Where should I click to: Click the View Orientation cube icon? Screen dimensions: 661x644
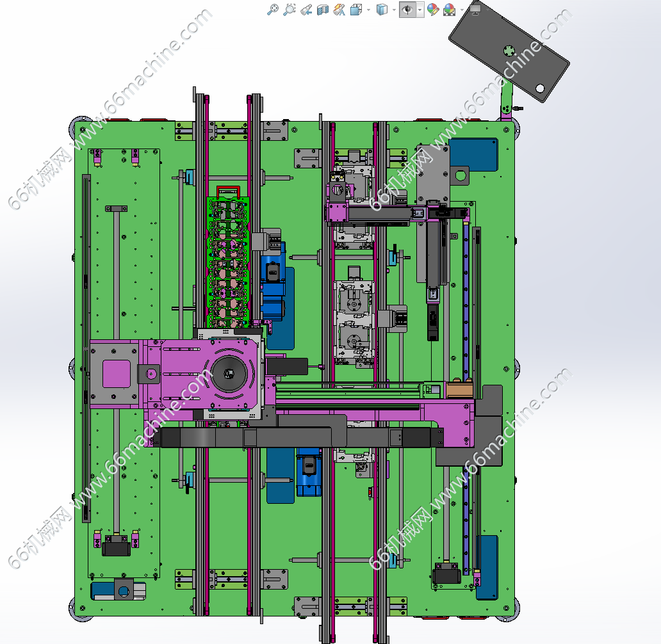(x=356, y=10)
